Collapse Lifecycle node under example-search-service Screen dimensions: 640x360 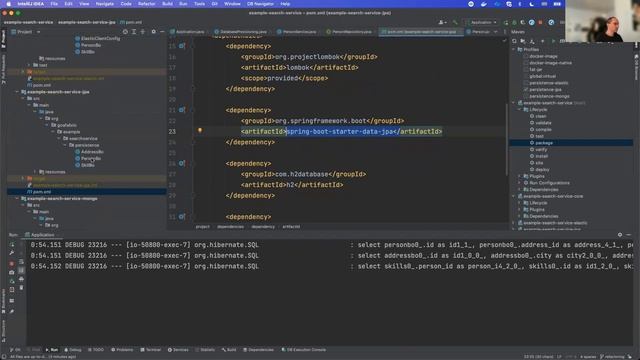[x=520, y=109]
